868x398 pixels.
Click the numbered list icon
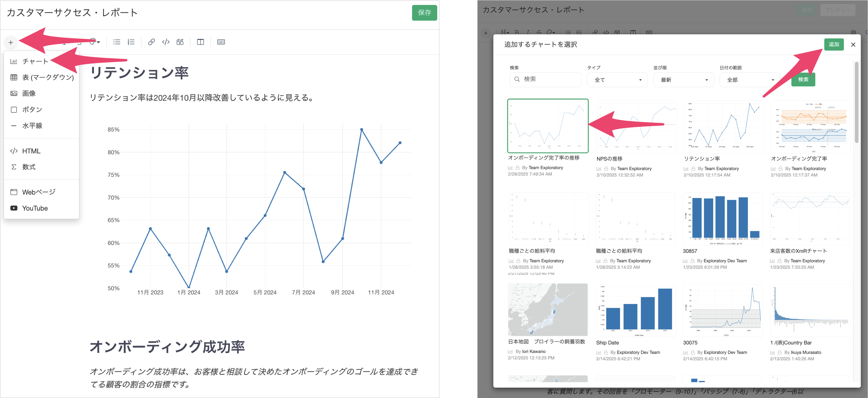click(131, 42)
